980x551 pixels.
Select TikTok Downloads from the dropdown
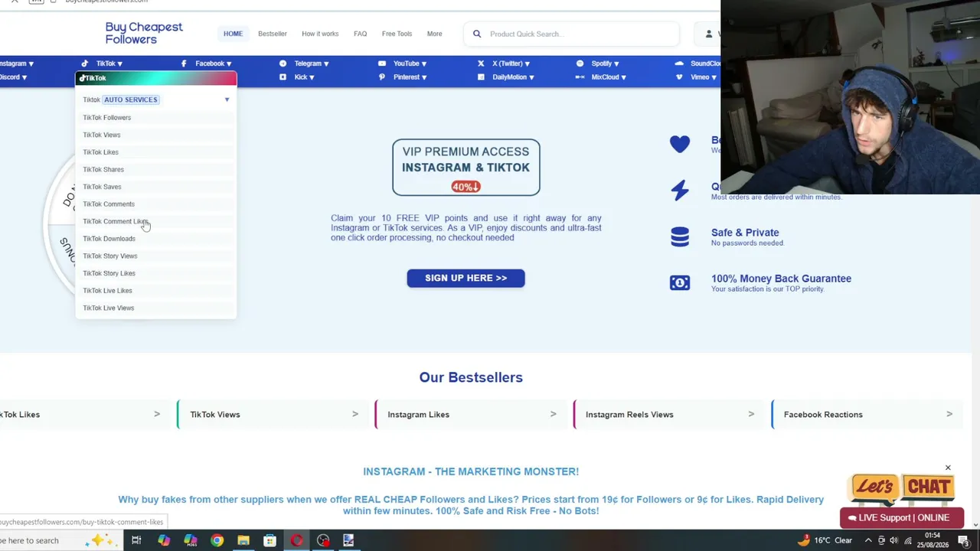tap(156, 239)
